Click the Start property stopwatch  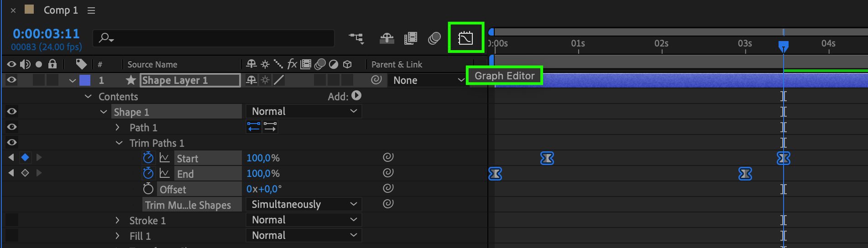(148, 158)
